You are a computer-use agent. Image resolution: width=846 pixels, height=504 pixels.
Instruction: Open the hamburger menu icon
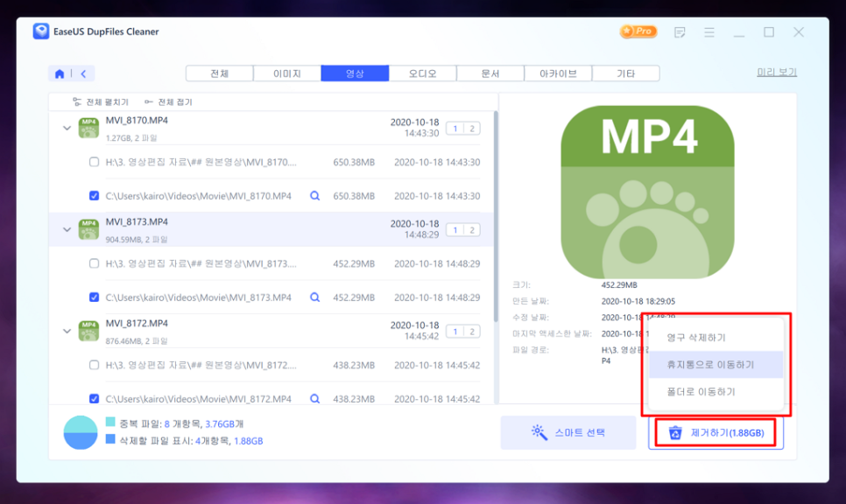tap(709, 32)
